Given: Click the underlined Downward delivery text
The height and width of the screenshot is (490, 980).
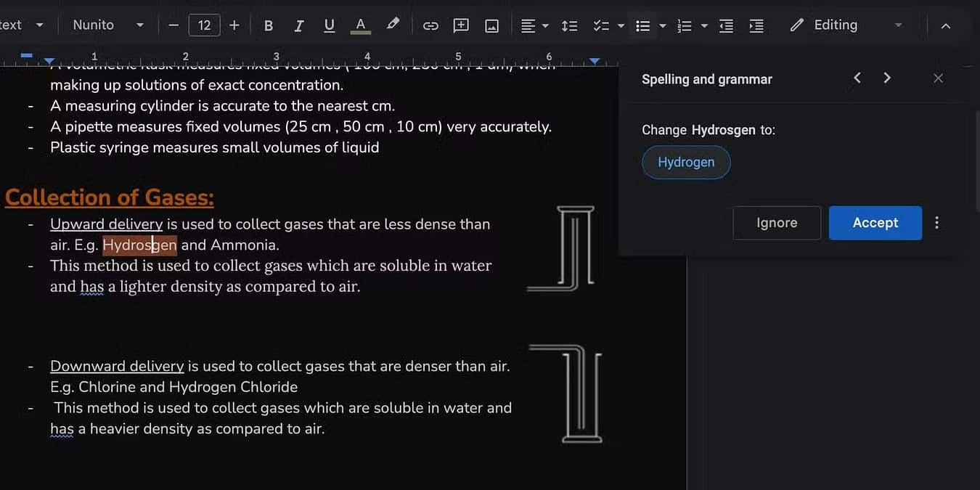Looking at the screenshot, I should point(117,367).
